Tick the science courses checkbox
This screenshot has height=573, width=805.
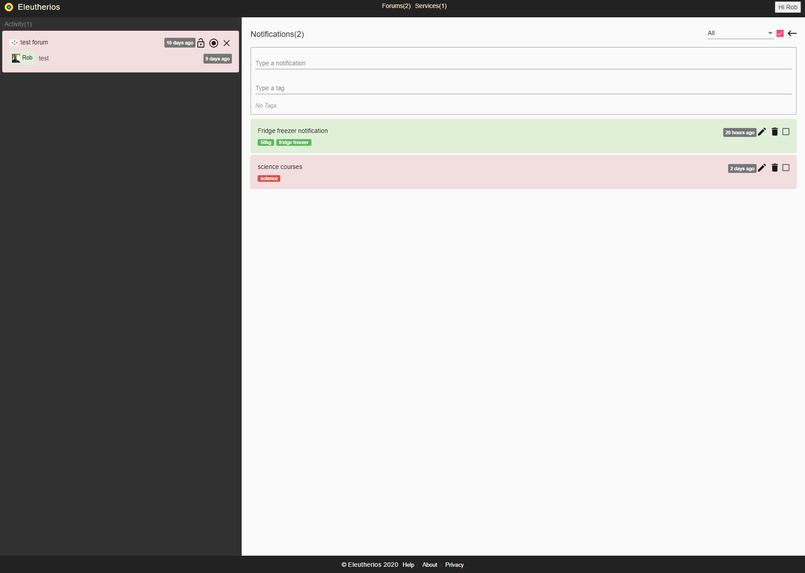(x=786, y=168)
